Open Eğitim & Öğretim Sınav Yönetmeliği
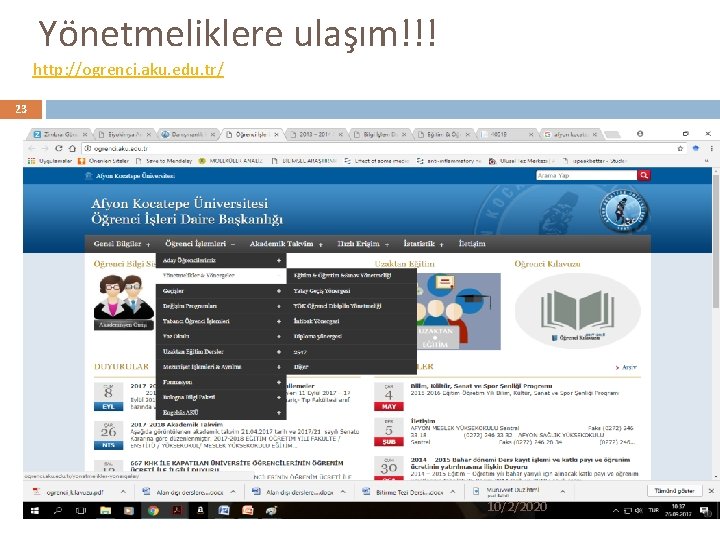This screenshot has width=720, height=540. (x=351, y=276)
